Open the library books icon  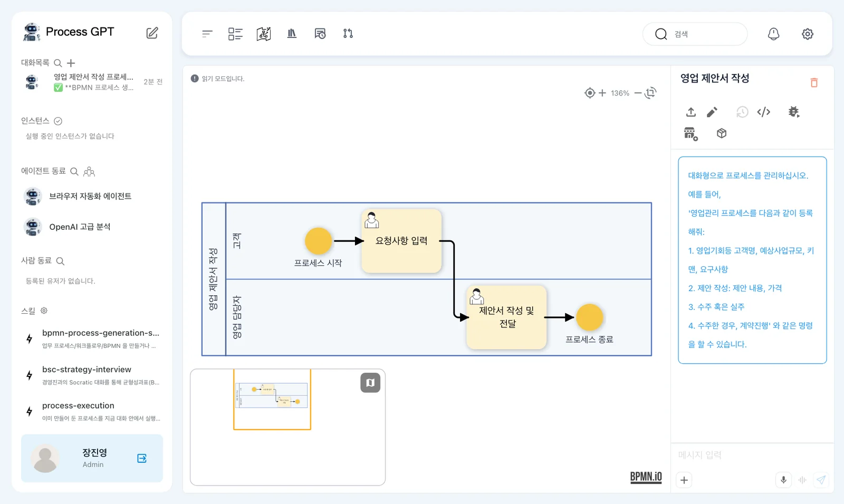[x=292, y=34]
